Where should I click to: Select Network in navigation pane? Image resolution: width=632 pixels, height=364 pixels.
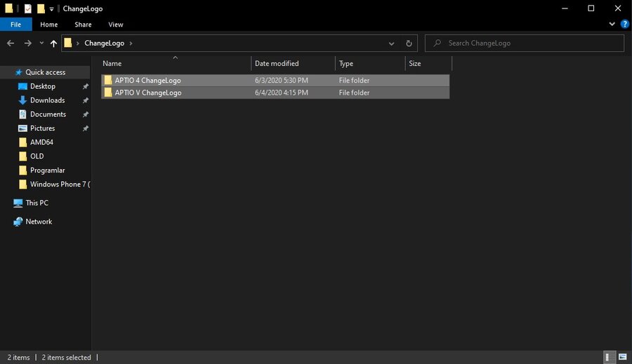point(39,222)
